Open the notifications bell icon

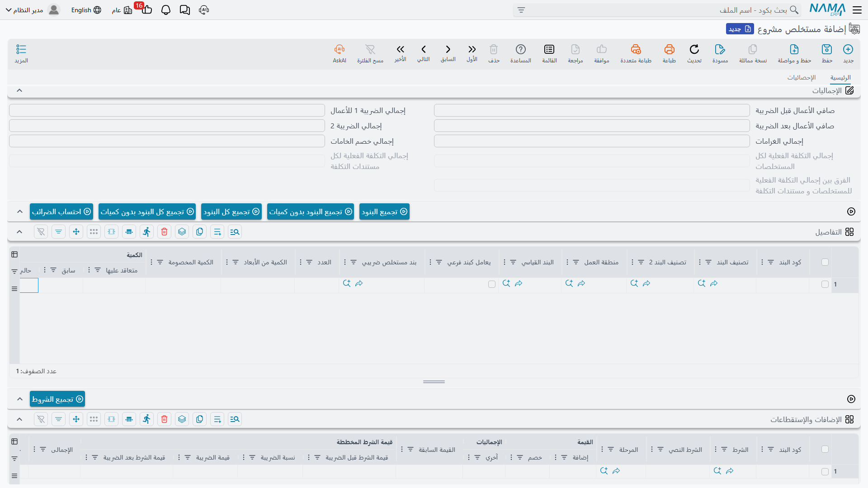pyautogui.click(x=166, y=10)
